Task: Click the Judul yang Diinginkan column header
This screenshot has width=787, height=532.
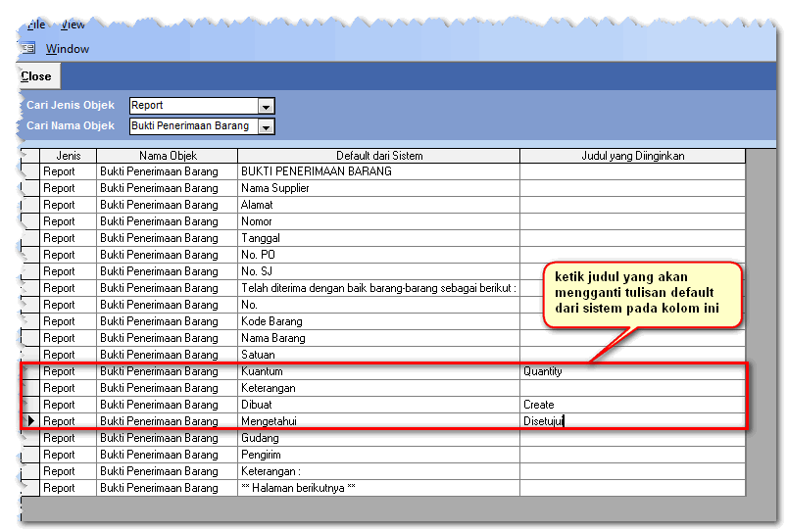Action: [632, 156]
